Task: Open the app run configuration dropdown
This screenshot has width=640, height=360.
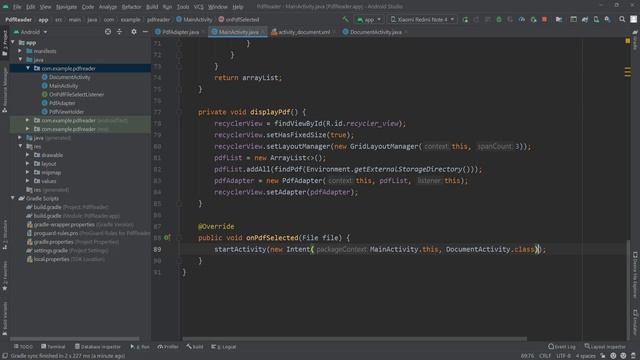Action: (x=369, y=19)
